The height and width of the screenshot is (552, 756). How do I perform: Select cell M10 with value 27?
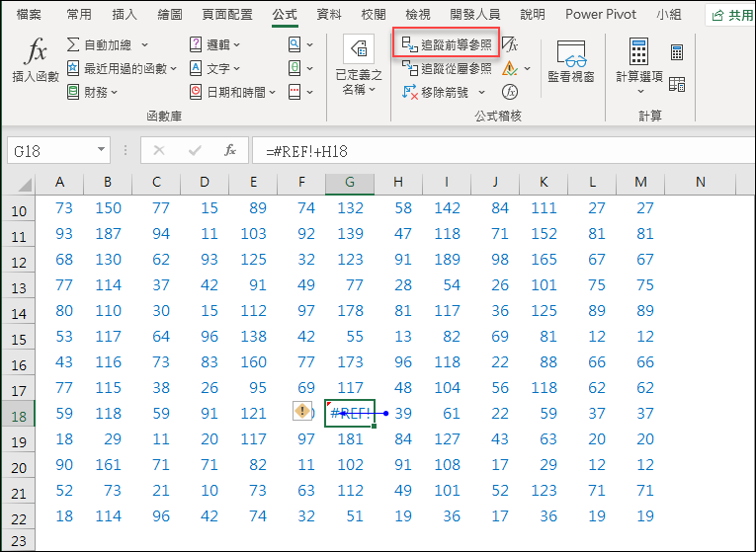point(640,208)
